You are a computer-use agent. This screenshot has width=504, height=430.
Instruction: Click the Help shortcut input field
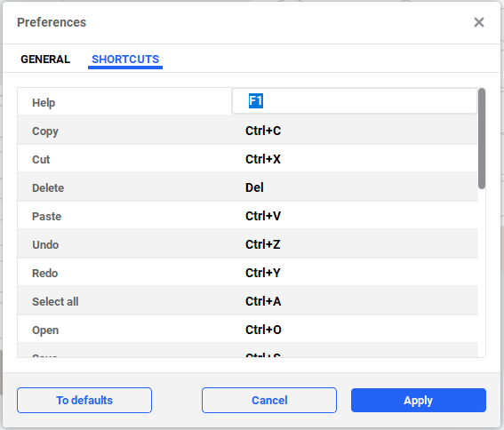[x=354, y=101]
